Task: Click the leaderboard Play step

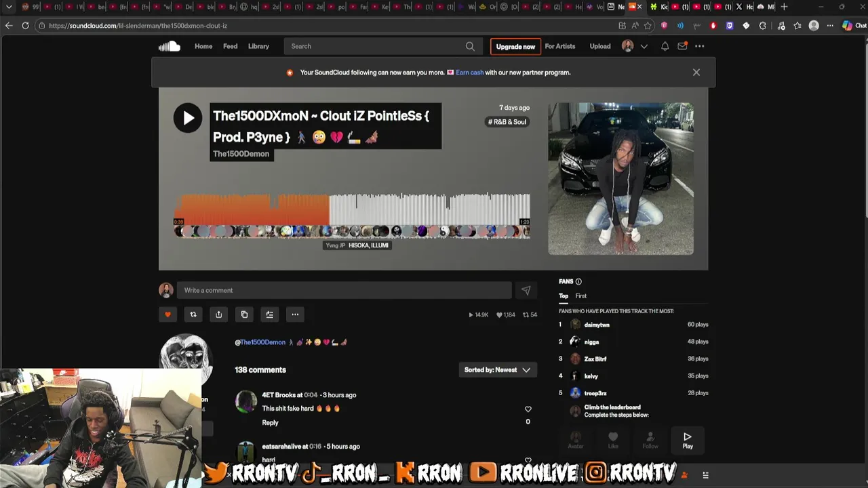Action: (x=688, y=440)
